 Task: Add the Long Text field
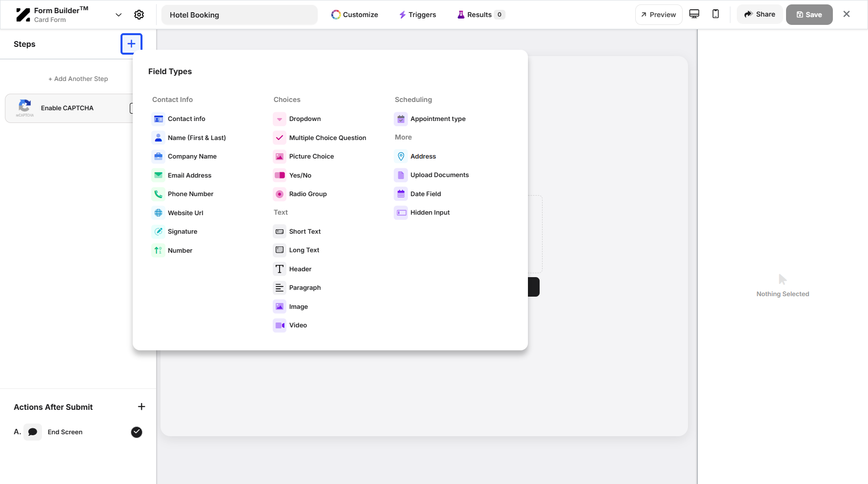[x=296, y=250]
